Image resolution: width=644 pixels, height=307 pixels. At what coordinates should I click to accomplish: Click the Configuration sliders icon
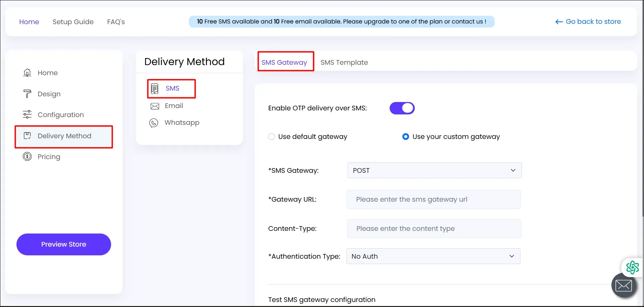click(27, 114)
